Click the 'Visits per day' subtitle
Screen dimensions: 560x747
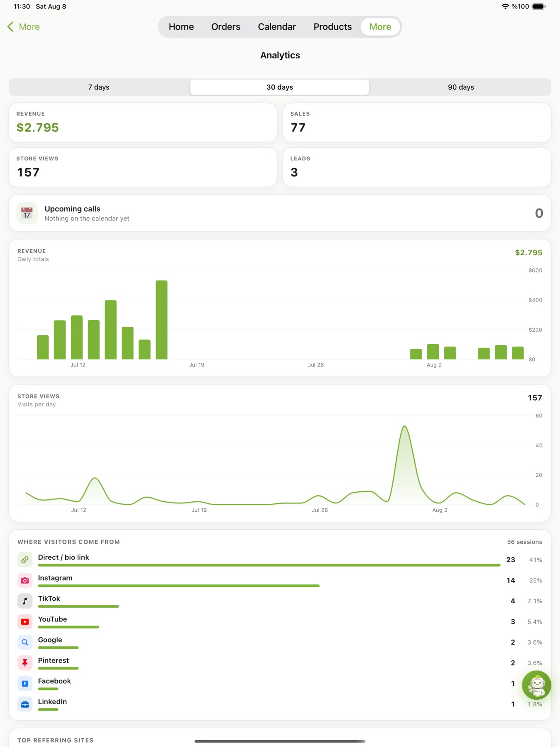click(36, 405)
